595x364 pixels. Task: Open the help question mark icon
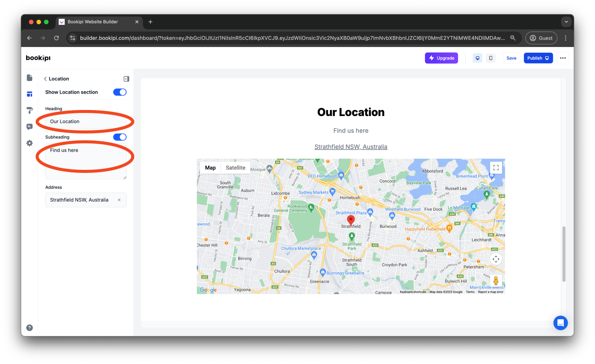click(x=30, y=328)
